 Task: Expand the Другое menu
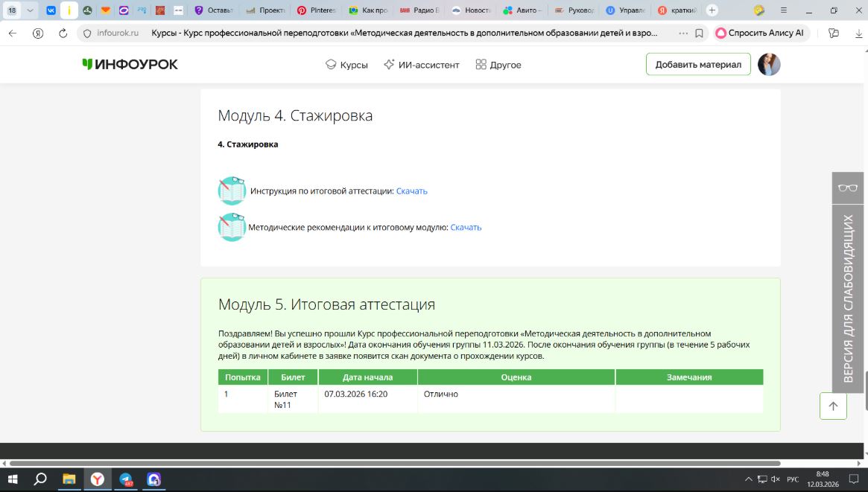coord(498,65)
